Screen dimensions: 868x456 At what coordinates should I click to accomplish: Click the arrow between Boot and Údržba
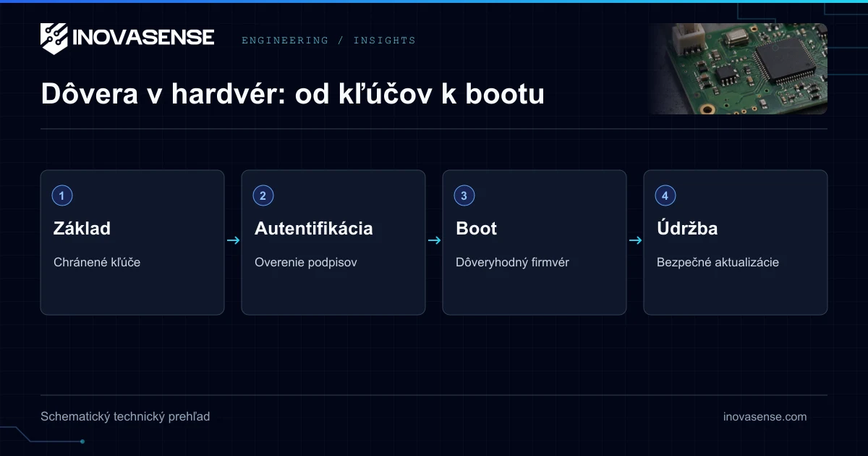pyautogui.click(x=635, y=240)
